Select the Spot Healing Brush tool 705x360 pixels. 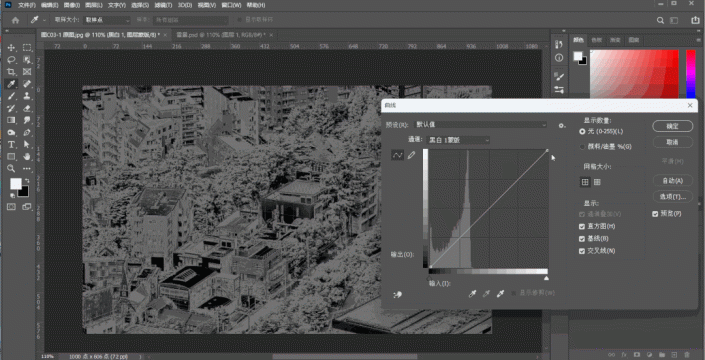click(27, 84)
